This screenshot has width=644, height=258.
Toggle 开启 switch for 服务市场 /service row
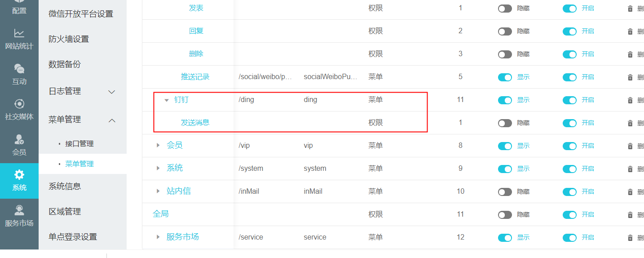(569, 237)
